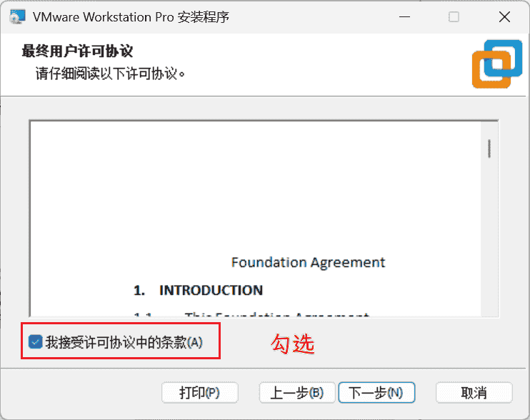Click the 1. INTRODUCTION heading
This screenshot has height=420, width=530.
coord(198,291)
